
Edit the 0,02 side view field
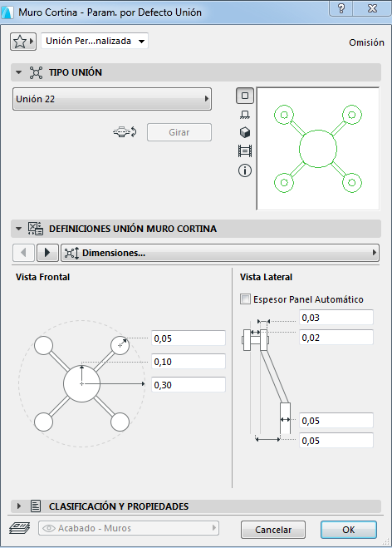(x=336, y=338)
